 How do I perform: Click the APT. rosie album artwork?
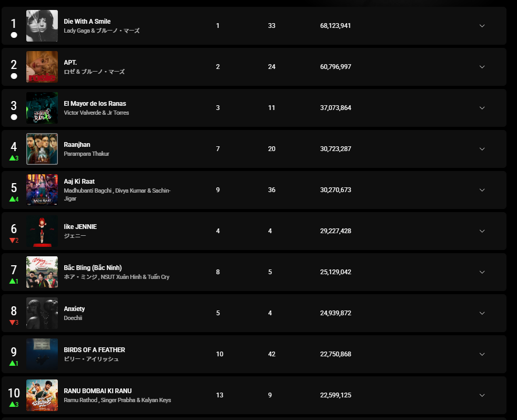pos(42,67)
